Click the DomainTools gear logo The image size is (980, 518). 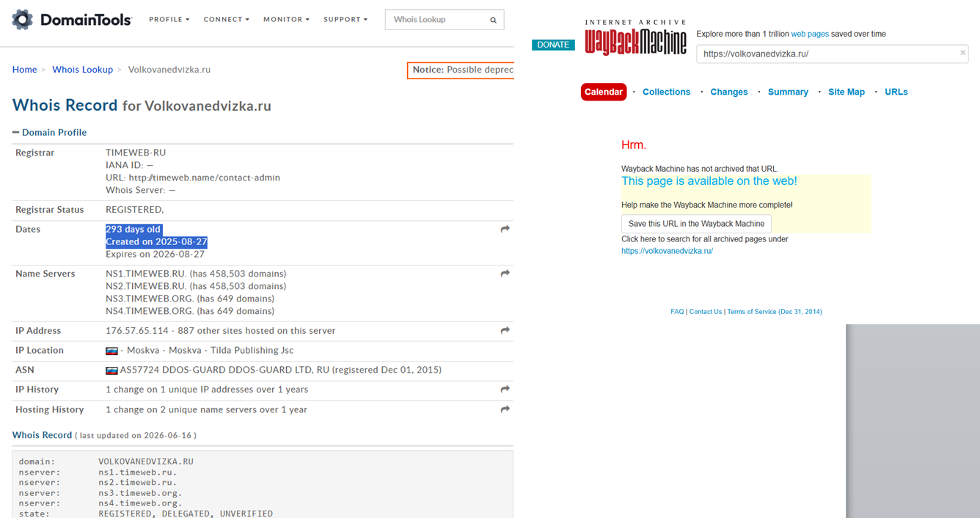click(23, 20)
